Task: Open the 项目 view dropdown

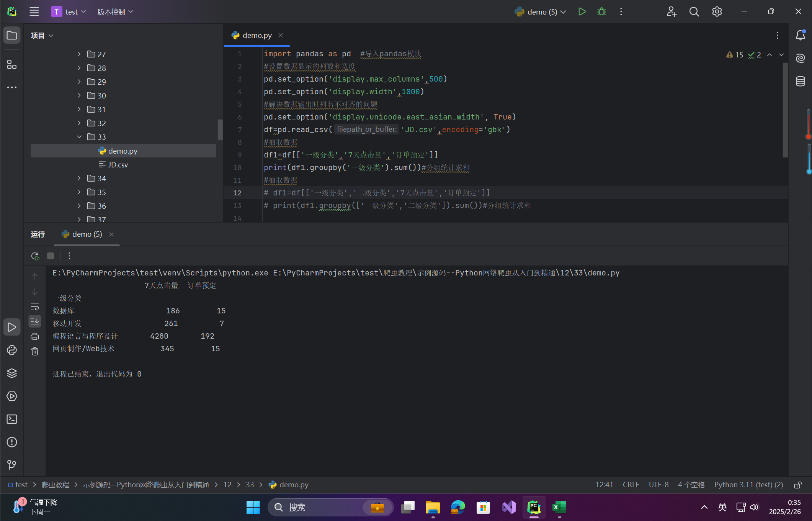Action: (42, 36)
